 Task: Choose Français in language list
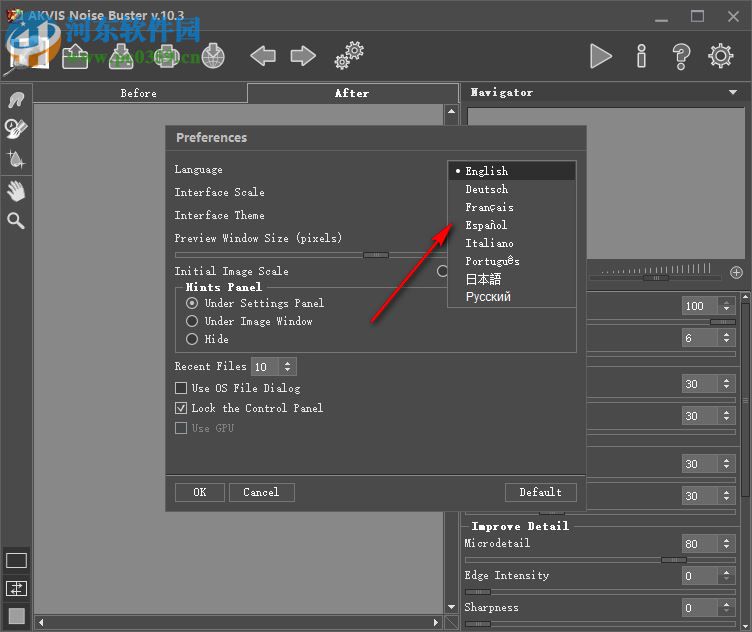pos(512,207)
